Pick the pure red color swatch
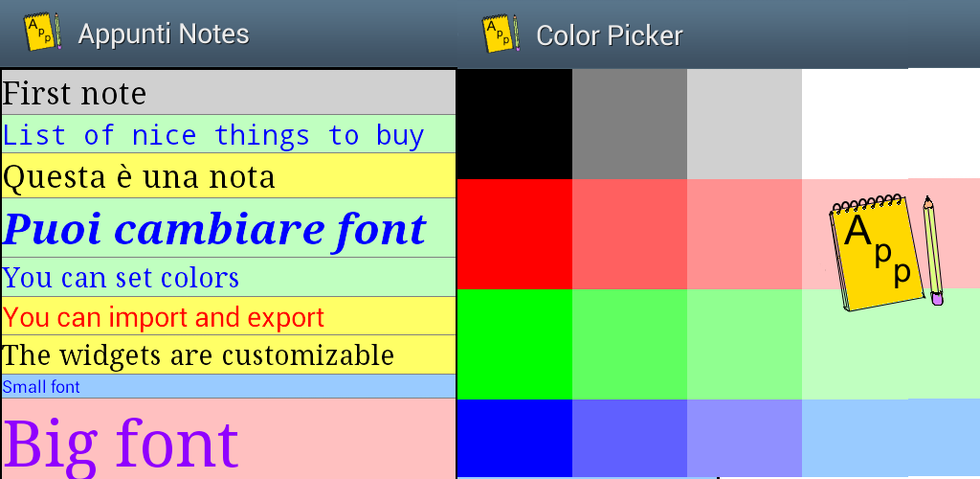The image size is (980, 479). tap(515, 234)
